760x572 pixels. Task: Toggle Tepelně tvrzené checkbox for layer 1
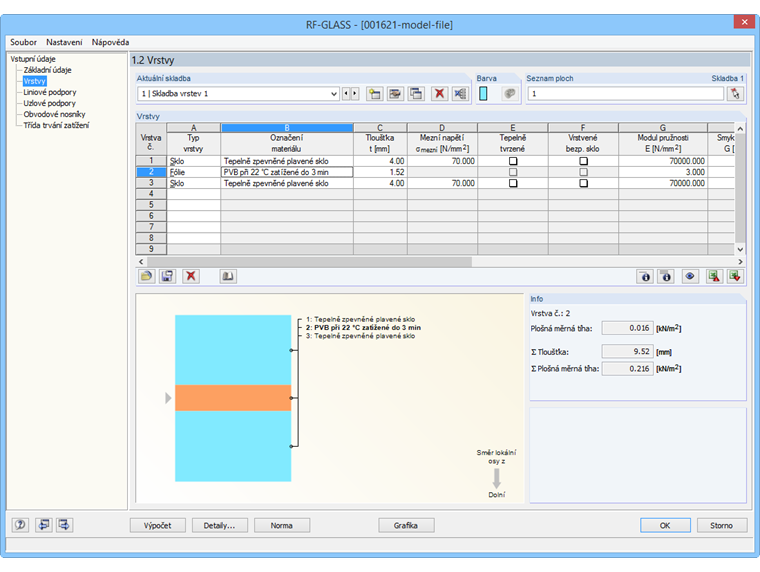pyautogui.click(x=513, y=161)
